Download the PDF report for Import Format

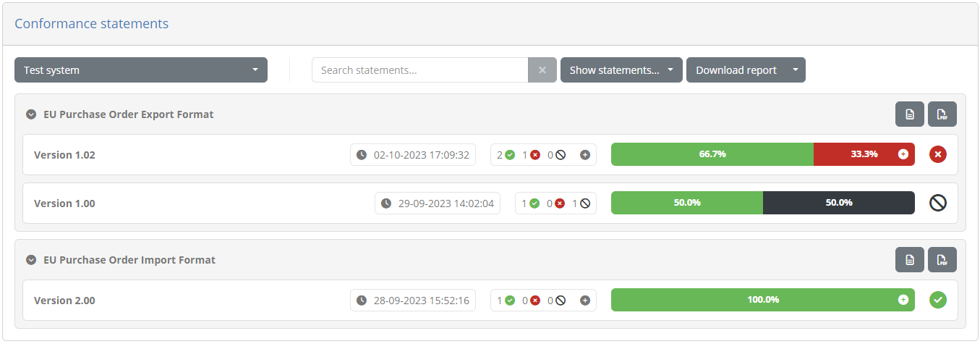pyautogui.click(x=942, y=260)
